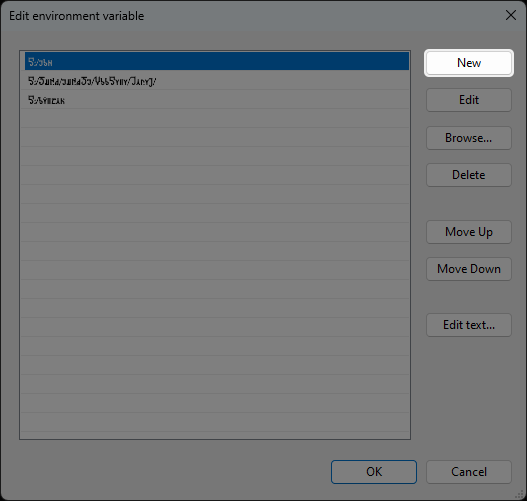527x501 pixels.
Task: Click the New button
Action: (469, 63)
